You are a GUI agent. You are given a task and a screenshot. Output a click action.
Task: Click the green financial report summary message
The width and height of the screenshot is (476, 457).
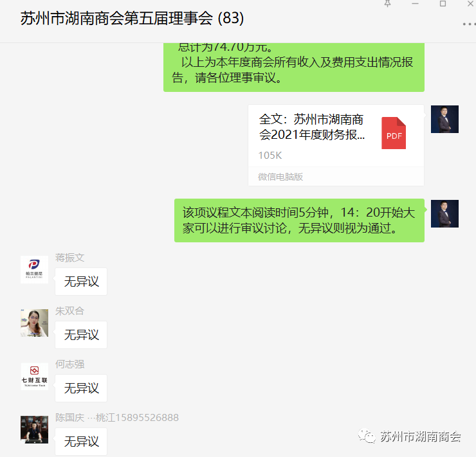[294, 67]
